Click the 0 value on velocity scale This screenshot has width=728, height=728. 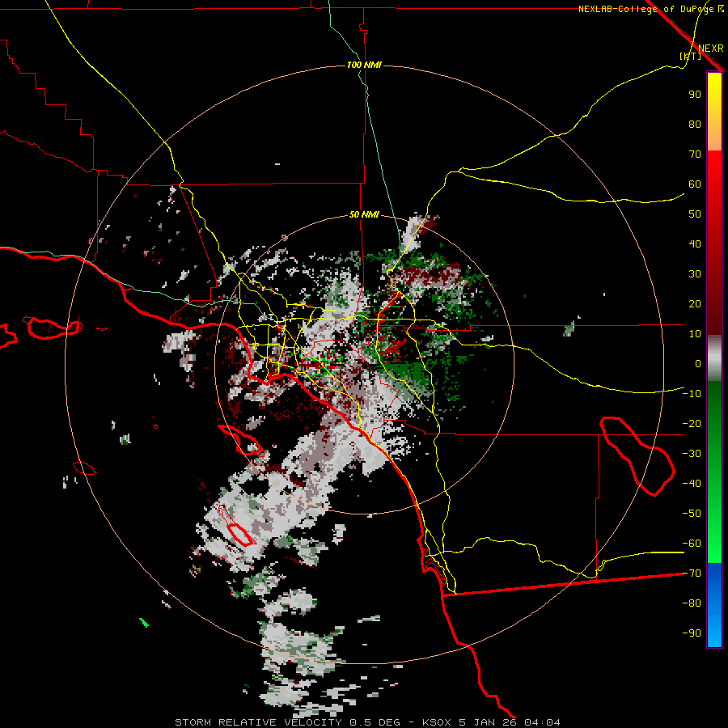pyautogui.click(x=698, y=364)
